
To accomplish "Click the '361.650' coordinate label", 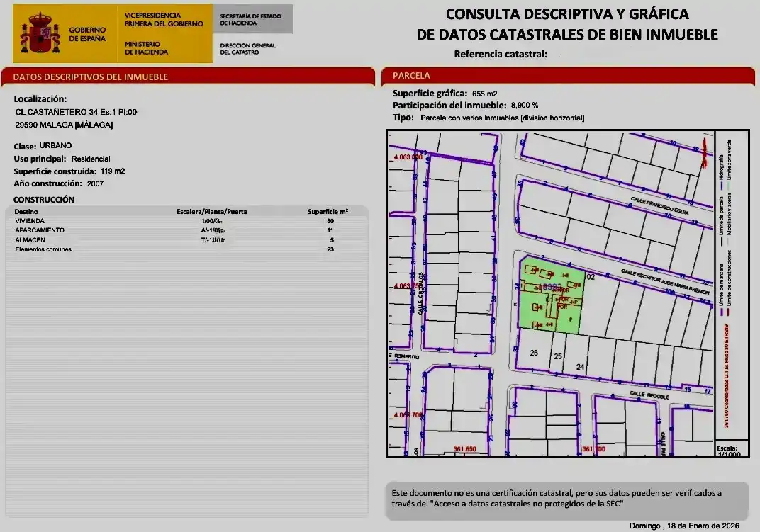I will 465,449.
